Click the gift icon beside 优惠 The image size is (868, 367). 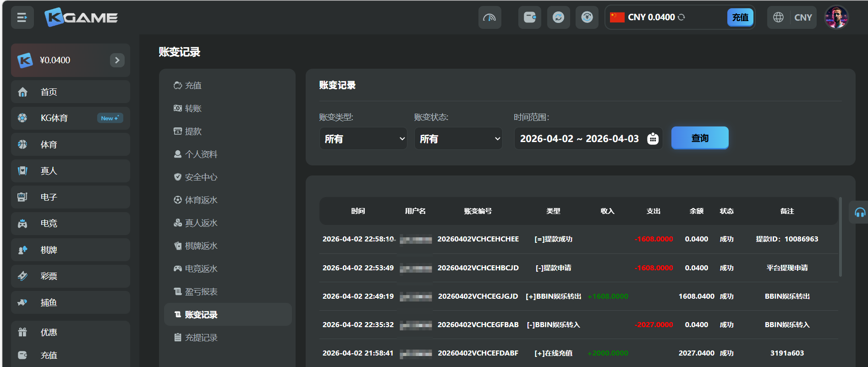[x=22, y=332]
